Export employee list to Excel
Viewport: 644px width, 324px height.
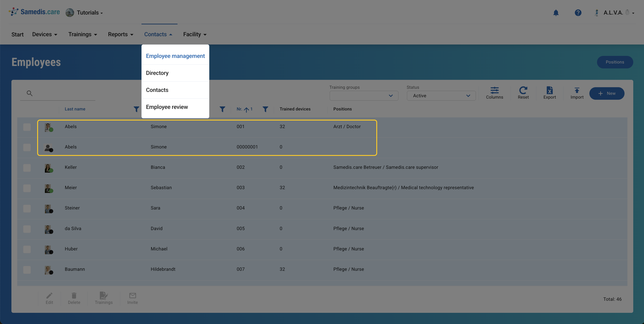pyautogui.click(x=549, y=93)
